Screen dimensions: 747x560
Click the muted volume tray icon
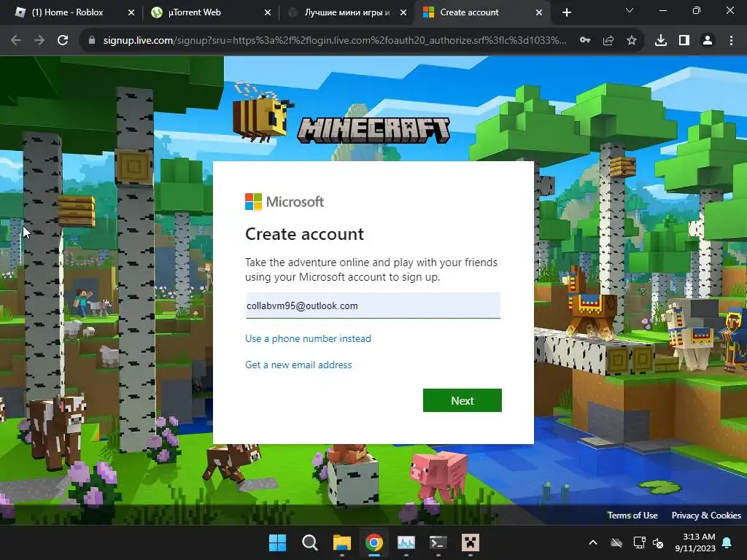[x=659, y=542]
